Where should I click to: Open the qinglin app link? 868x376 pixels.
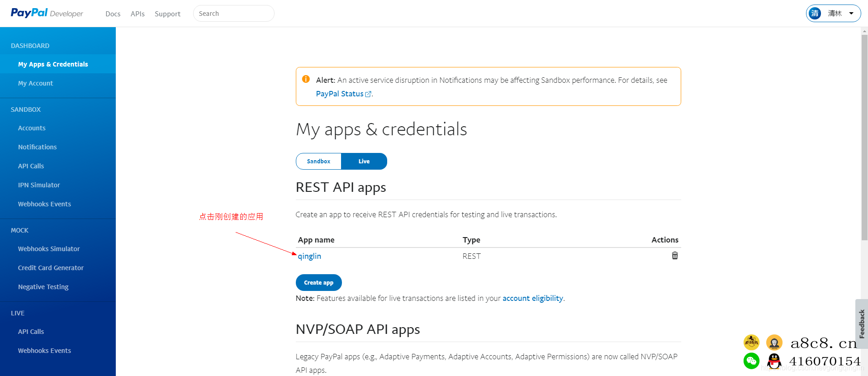(309, 256)
